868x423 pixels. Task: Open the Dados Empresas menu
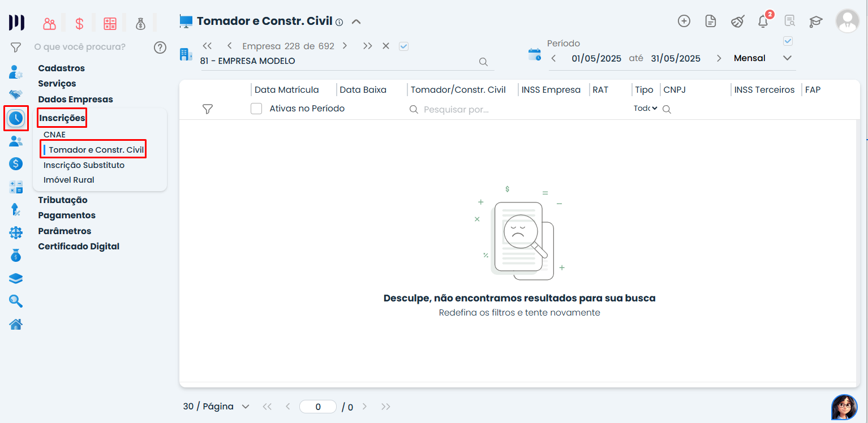[75, 99]
